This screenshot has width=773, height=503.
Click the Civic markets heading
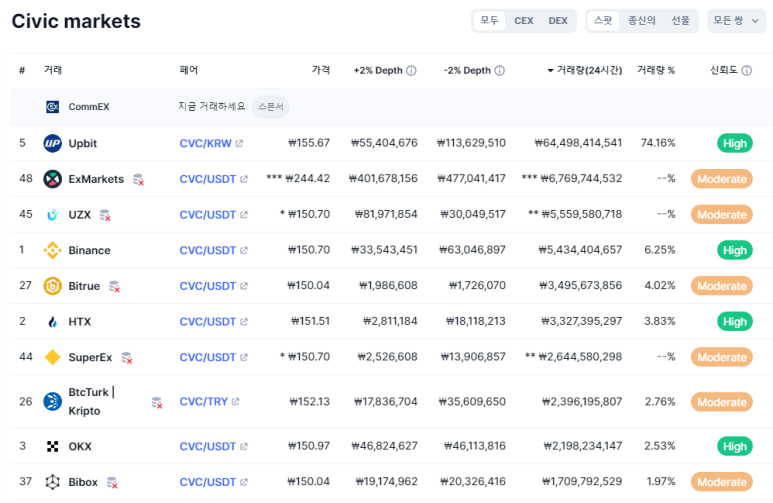(x=76, y=21)
